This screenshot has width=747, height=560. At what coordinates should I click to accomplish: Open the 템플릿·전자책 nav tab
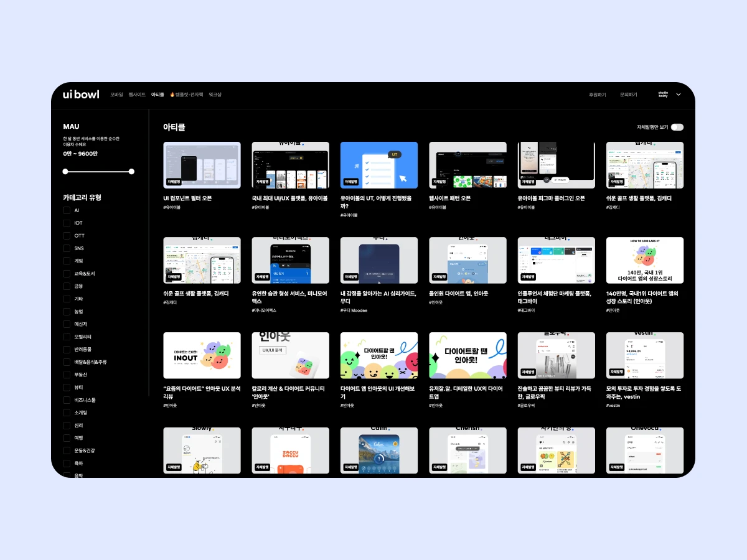[x=186, y=95]
